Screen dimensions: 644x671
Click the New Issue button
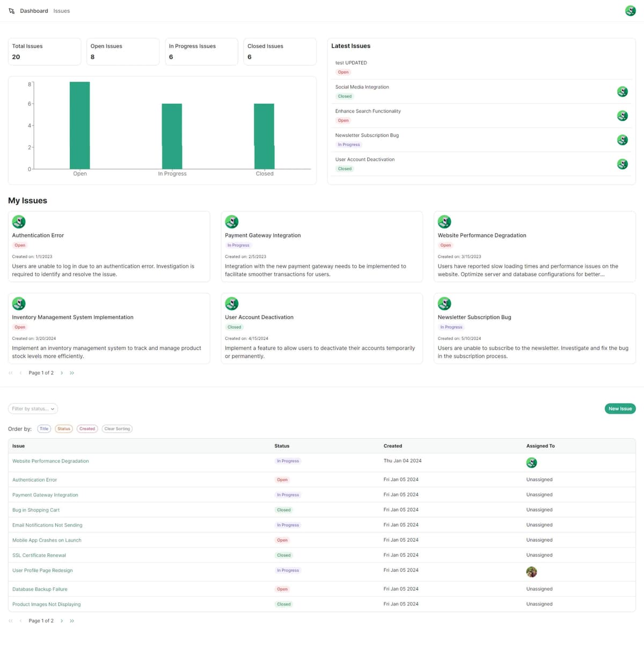[x=620, y=409]
